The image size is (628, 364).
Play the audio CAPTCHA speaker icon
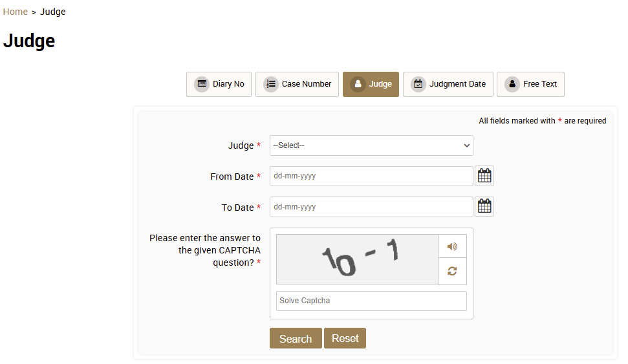coord(452,246)
